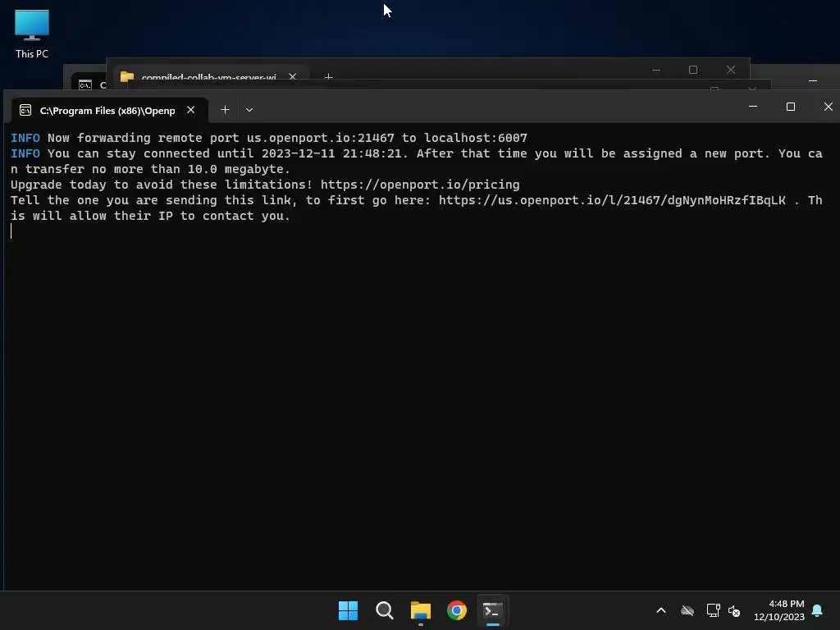Maximize the File Explorer window
The height and width of the screenshot is (630, 840).
click(x=693, y=70)
